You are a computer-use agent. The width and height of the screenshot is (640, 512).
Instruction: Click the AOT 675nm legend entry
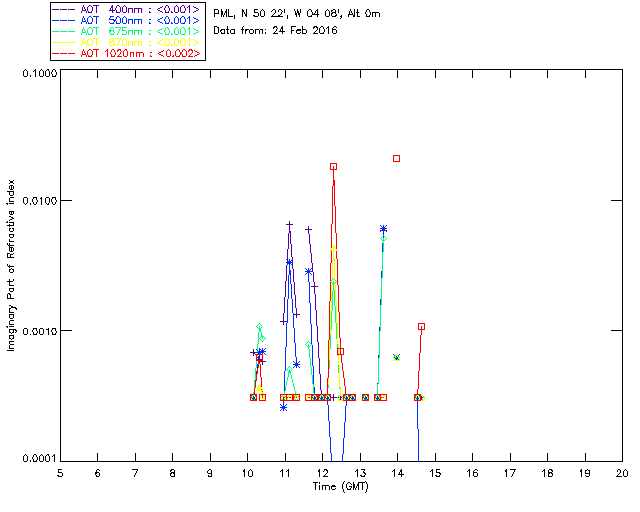[127, 31]
